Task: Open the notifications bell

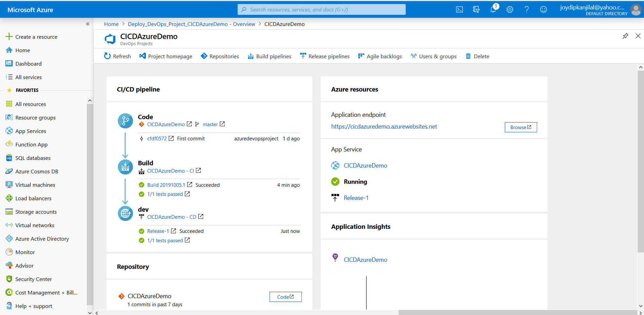Action: point(493,9)
